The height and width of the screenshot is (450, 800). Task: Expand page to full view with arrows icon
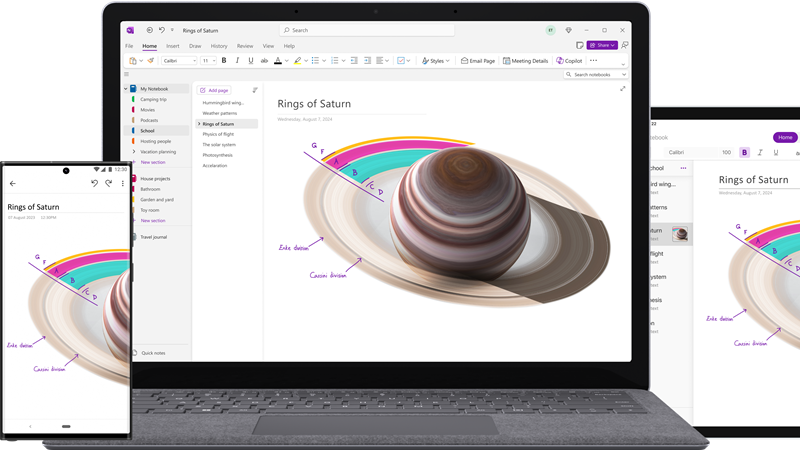coord(623,89)
